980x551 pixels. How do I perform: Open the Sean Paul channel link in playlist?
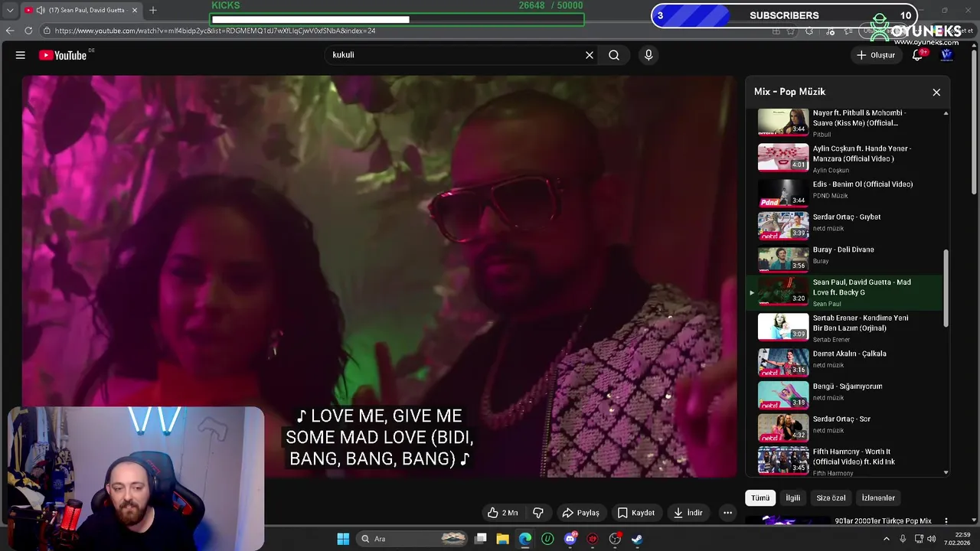827,304
